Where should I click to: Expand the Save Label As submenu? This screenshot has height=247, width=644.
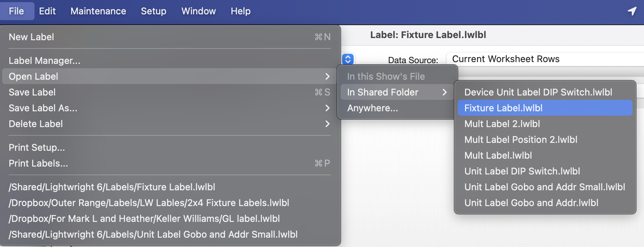click(169, 108)
